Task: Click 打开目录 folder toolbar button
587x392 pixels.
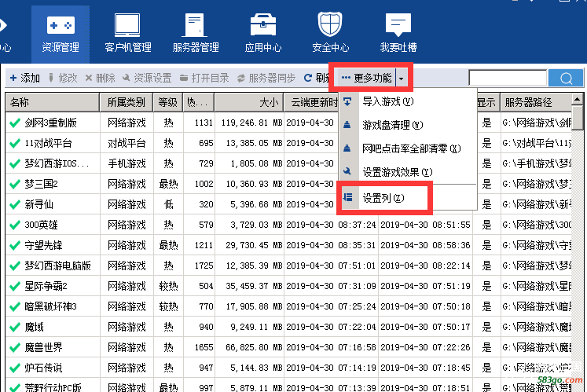Action: pyautogui.click(x=204, y=78)
